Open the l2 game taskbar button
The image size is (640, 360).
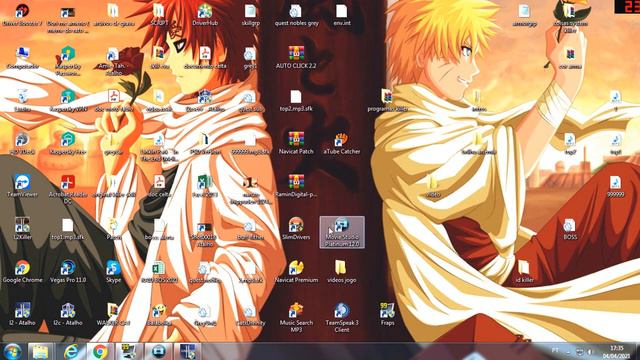point(187,351)
